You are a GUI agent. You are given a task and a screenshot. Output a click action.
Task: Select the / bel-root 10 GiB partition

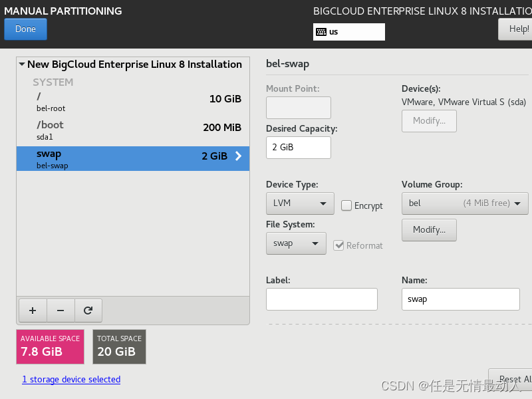coord(133,102)
